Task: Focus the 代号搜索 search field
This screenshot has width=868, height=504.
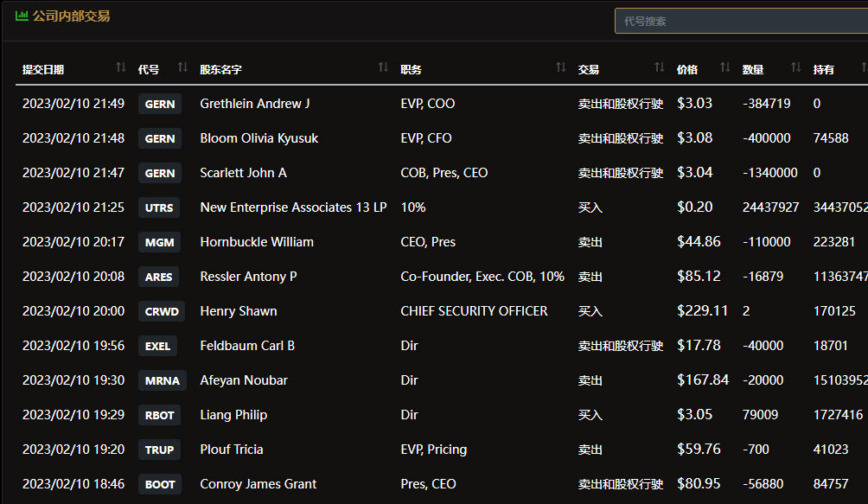Action: coord(741,21)
